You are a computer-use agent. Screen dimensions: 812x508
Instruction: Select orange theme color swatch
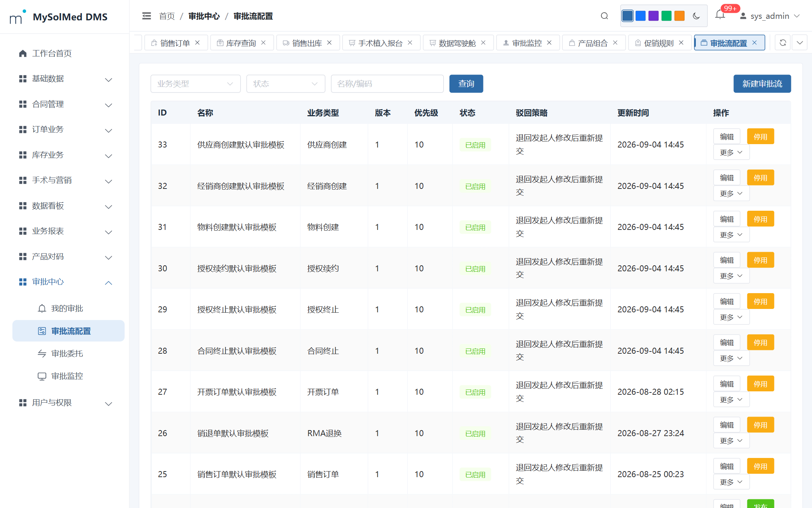coord(679,16)
